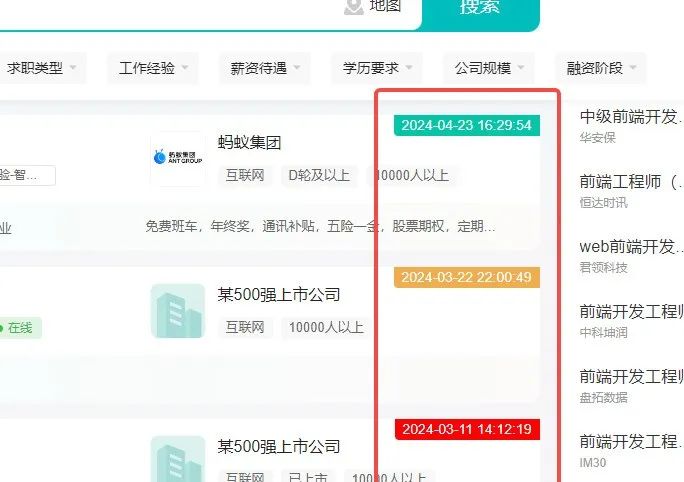Click the 已上市 tag
684x482 pixels.
308,476
